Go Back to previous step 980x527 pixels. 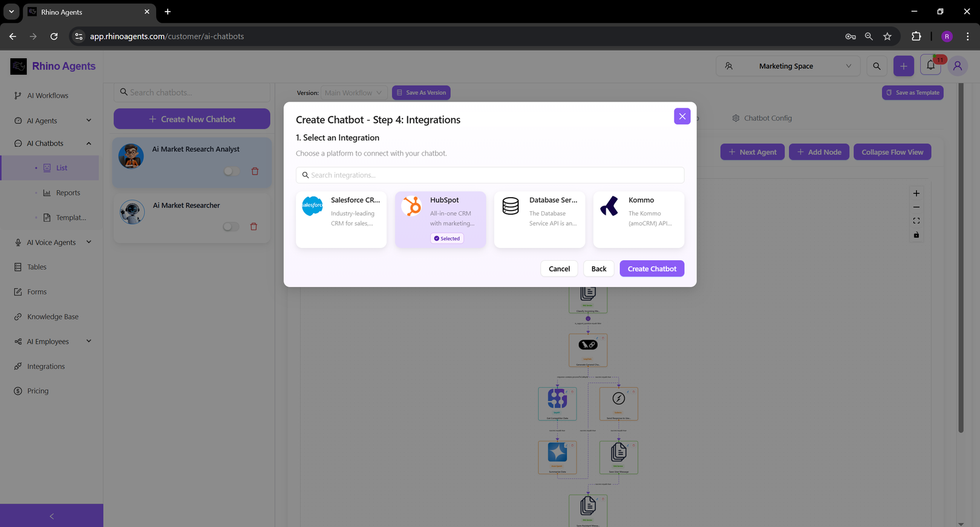(599, 269)
